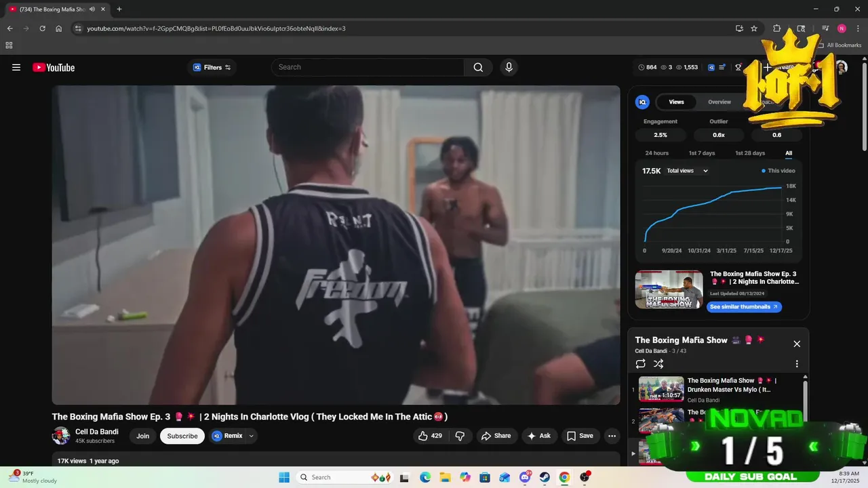Toggle shuffle playlist
868x488 pixels.
pyautogui.click(x=658, y=364)
